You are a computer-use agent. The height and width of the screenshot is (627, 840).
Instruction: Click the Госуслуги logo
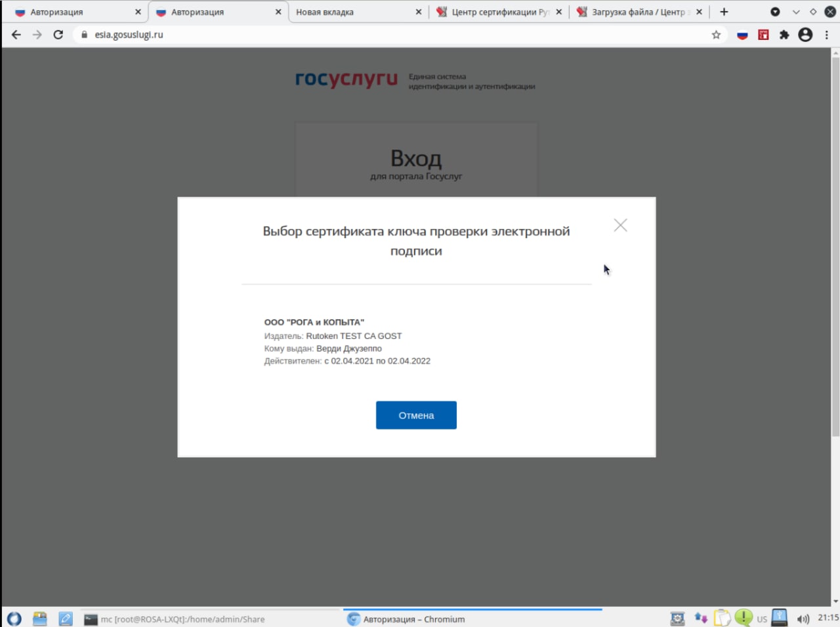[x=346, y=79]
